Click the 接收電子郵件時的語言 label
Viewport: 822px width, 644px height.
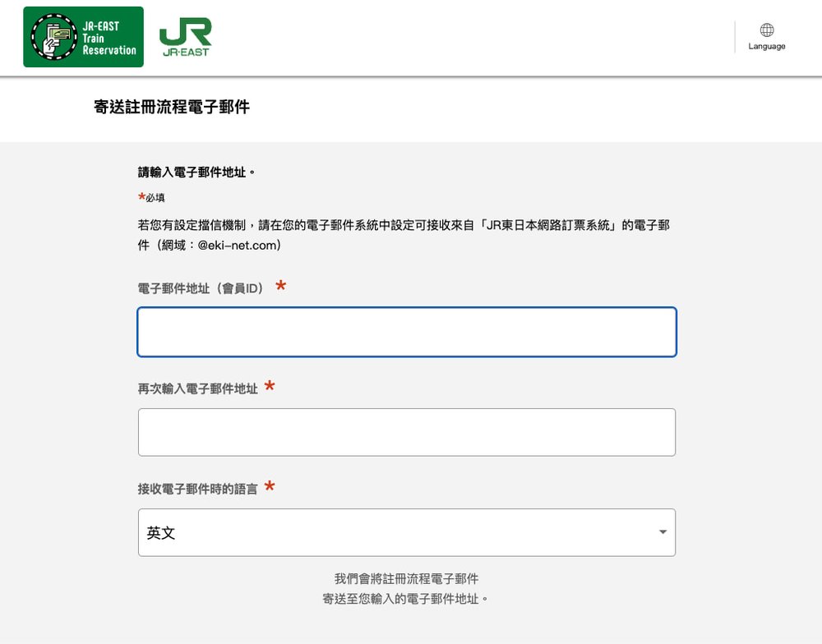click(197, 488)
